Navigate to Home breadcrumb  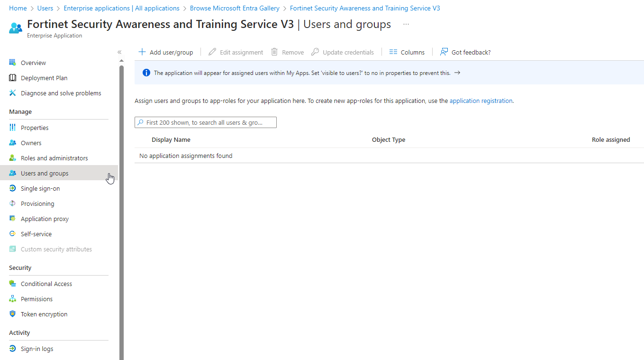(18, 8)
